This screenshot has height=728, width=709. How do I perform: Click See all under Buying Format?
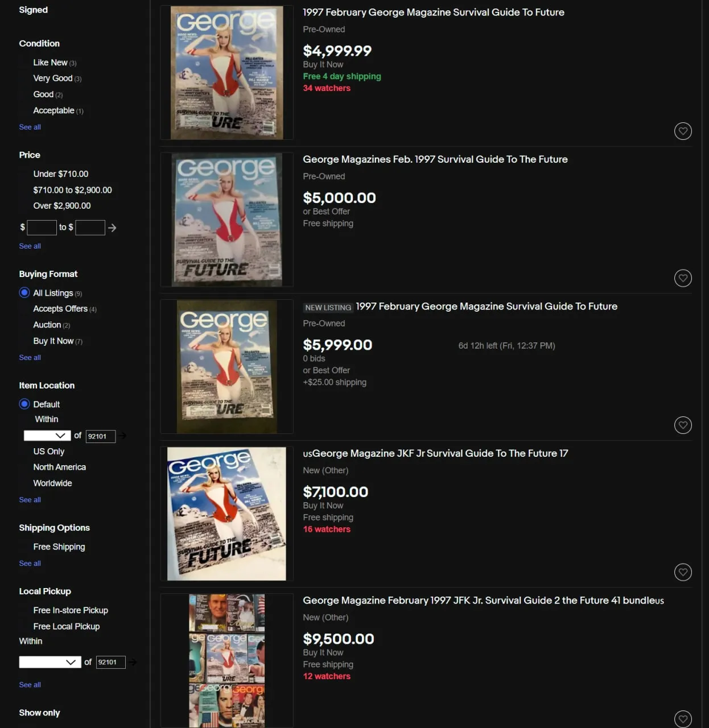pyautogui.click(x=30, y=358)
